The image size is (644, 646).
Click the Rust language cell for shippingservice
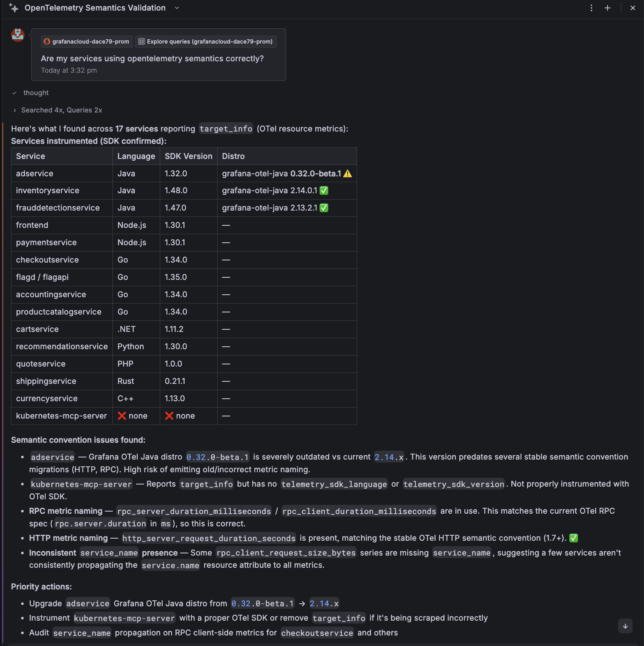click(x=136, y=381)
